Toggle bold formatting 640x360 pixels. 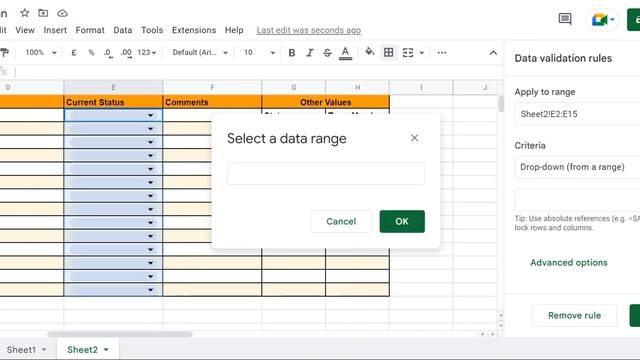point(291,53)
